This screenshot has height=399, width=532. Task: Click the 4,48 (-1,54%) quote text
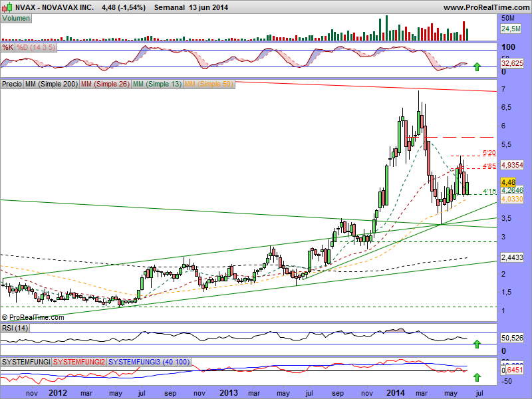coord(124,7)
